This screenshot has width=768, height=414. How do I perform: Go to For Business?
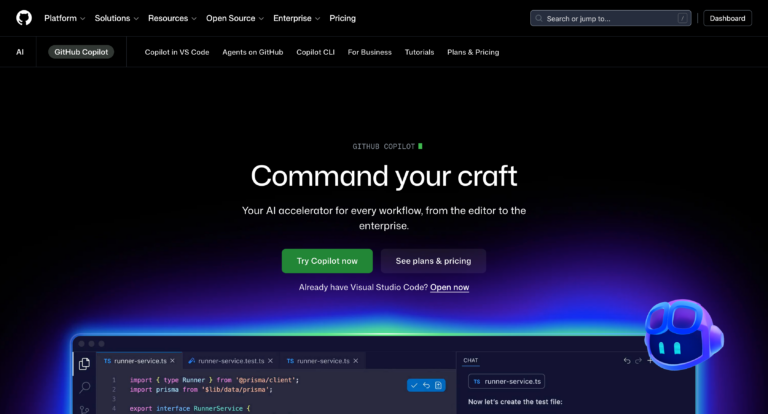(x=370, y=52)
